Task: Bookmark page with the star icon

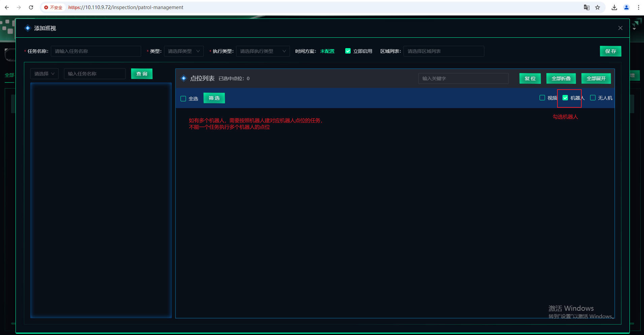Action: pos(598,7)
